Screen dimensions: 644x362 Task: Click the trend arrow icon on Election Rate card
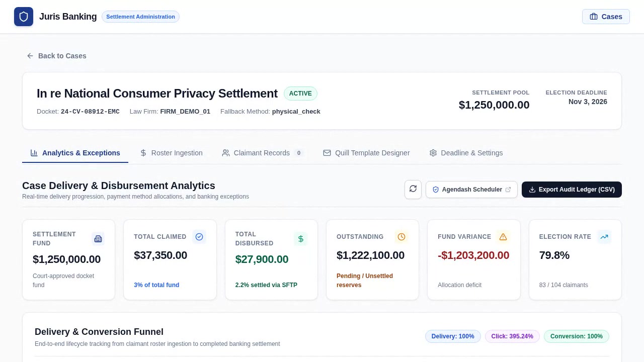[604, 237]
